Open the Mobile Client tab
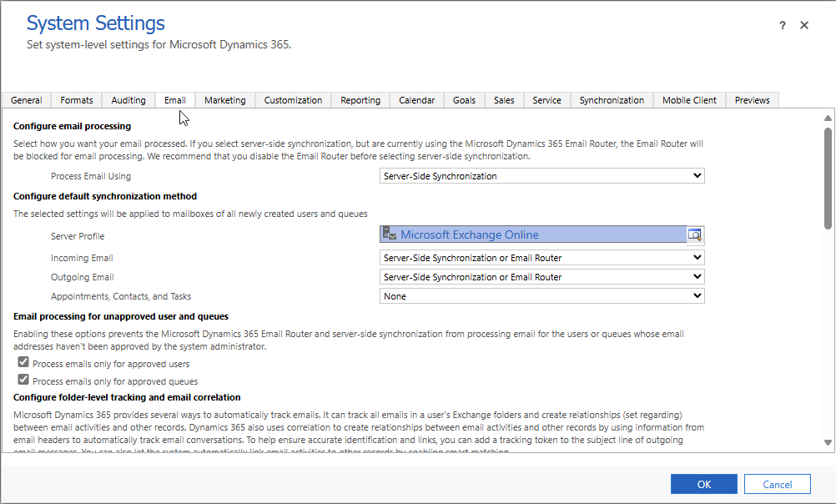This screenshot has width=836, height=504. pos(689,100)
